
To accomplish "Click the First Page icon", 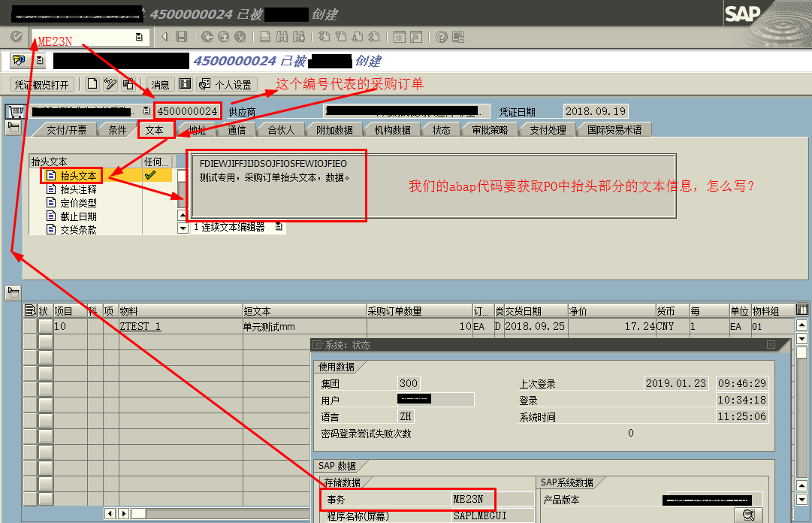I will point(324,37).
